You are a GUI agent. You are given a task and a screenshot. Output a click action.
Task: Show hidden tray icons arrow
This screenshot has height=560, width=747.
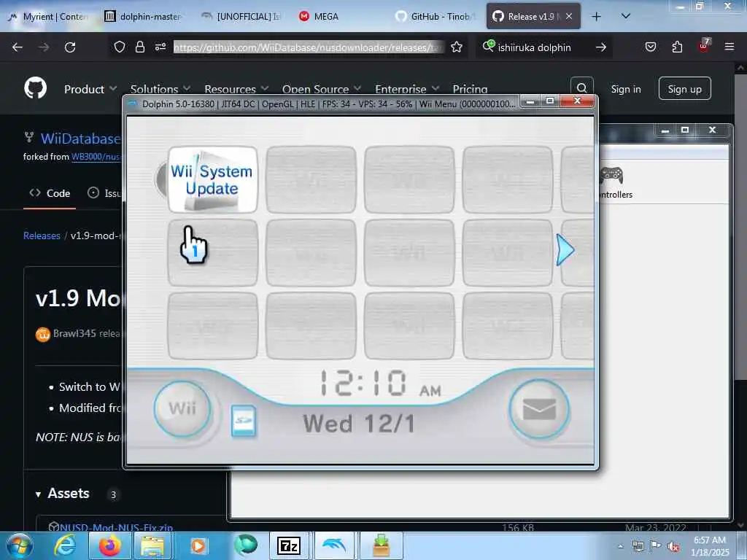point(620,546)
